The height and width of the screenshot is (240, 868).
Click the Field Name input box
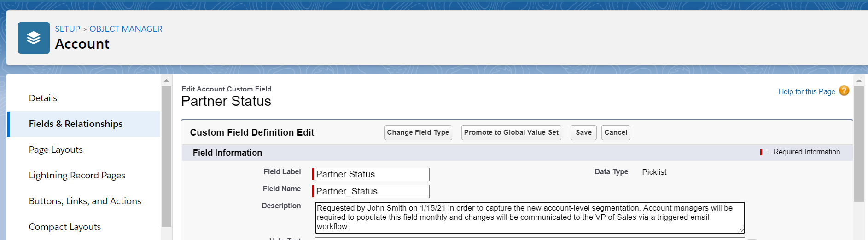click(372, 191)
